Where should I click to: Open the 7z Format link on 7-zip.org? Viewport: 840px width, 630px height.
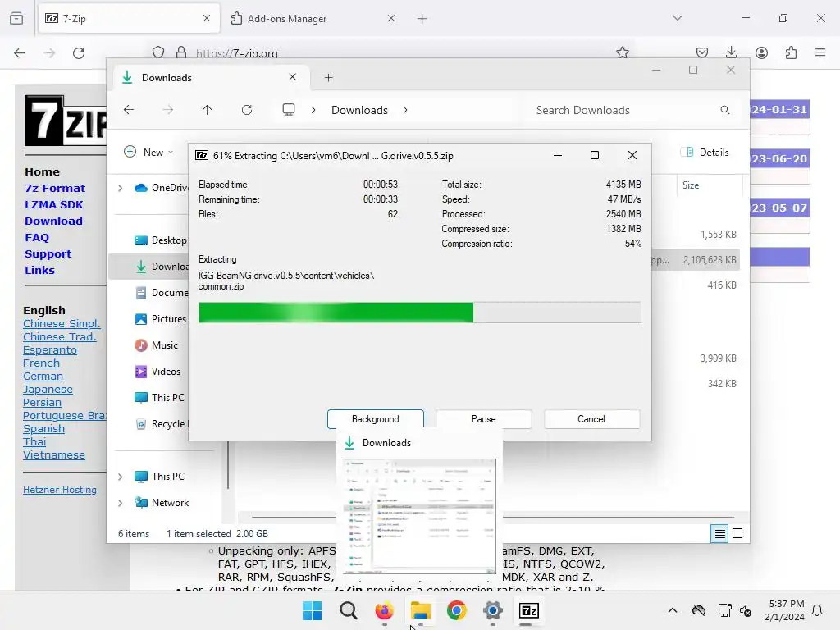click(x=55, y=188)
